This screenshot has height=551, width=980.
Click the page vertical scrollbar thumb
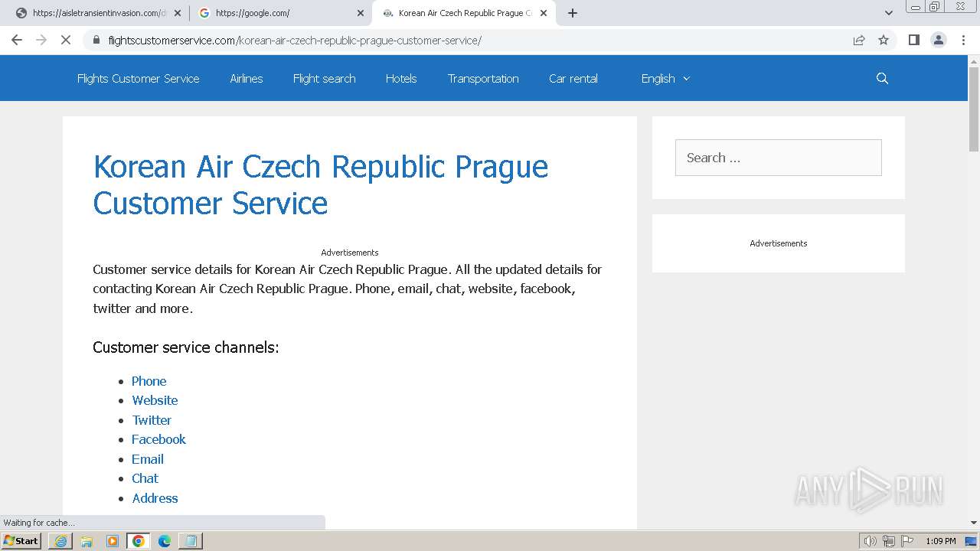[x=974, y=109]
